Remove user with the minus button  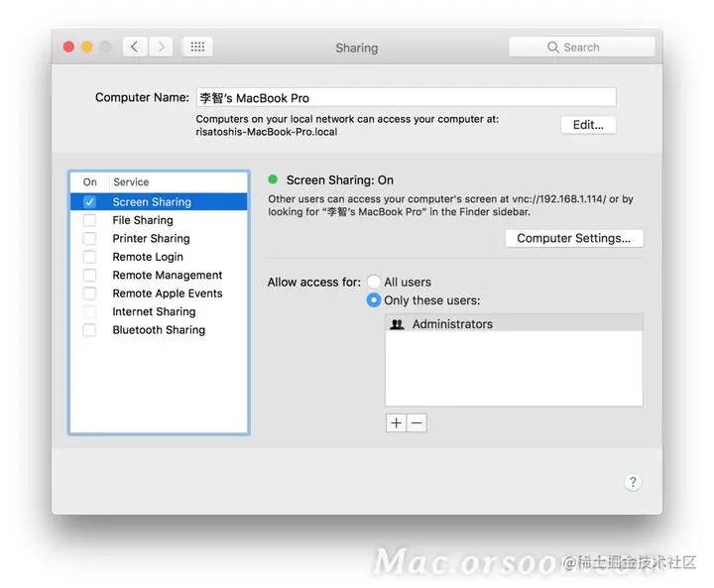[416, 422]
